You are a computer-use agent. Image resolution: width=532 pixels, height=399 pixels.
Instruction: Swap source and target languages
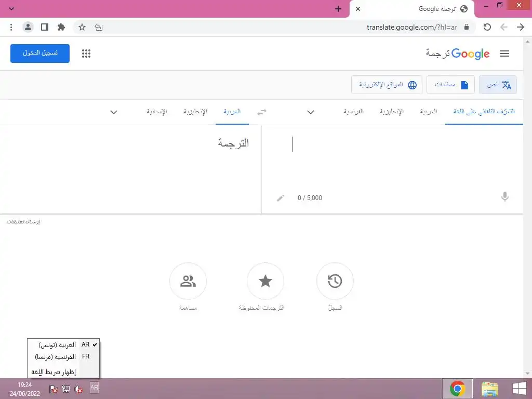262,112
